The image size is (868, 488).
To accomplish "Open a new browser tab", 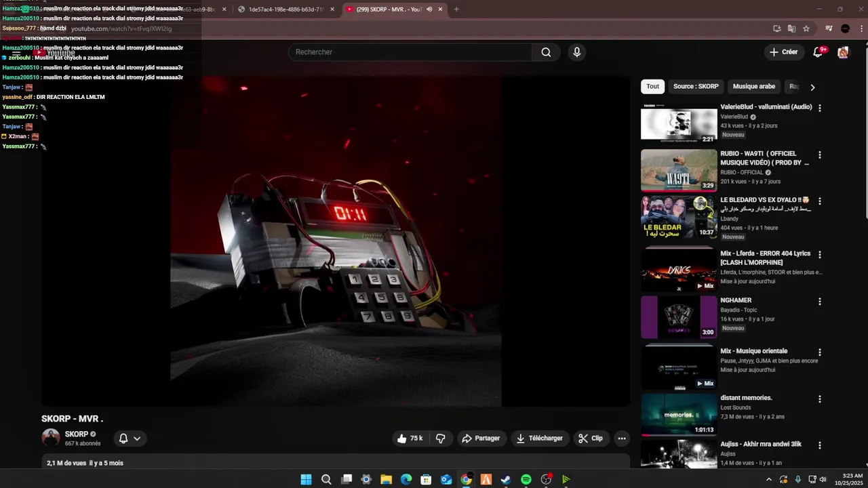I will tap(456, 9).
